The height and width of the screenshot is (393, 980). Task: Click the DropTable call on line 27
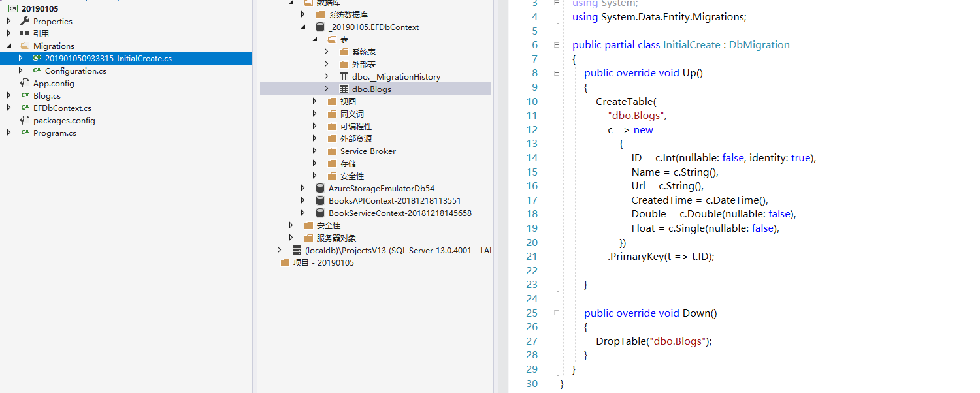click(654, 341)
